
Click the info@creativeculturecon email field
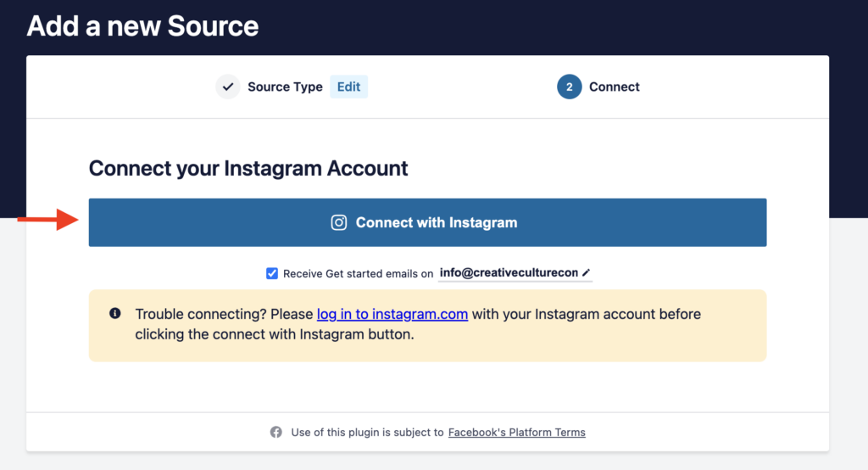(515, 272)
